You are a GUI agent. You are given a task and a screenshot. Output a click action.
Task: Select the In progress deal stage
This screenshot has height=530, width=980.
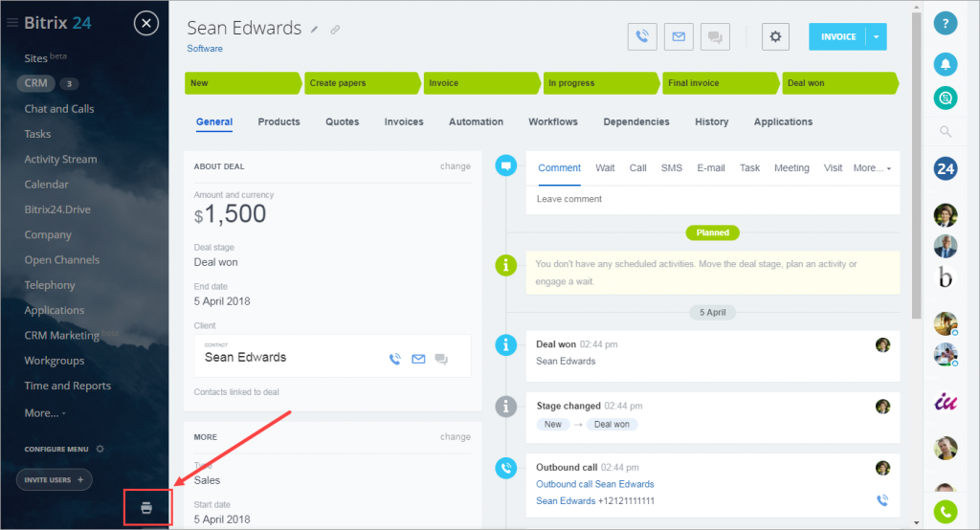pyautogui.click(x=601, y=83)
